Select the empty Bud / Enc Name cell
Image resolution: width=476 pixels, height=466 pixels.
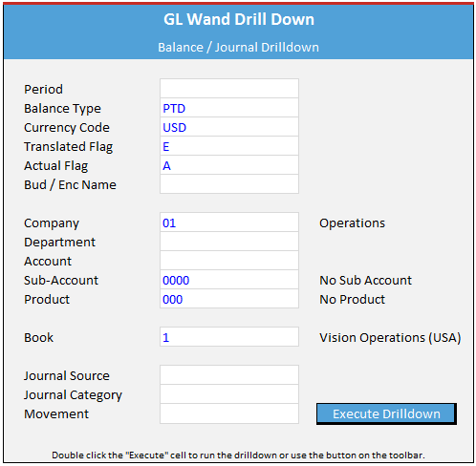229,184
